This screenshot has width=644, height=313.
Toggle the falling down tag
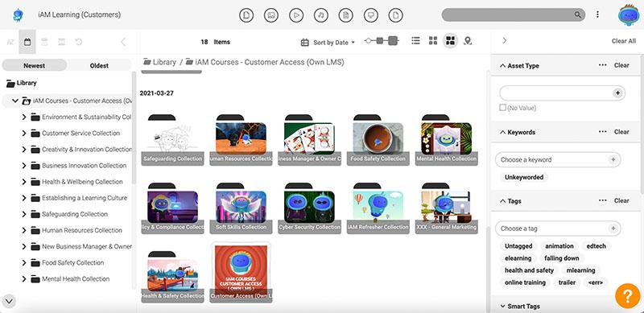[x=561, y=258]
